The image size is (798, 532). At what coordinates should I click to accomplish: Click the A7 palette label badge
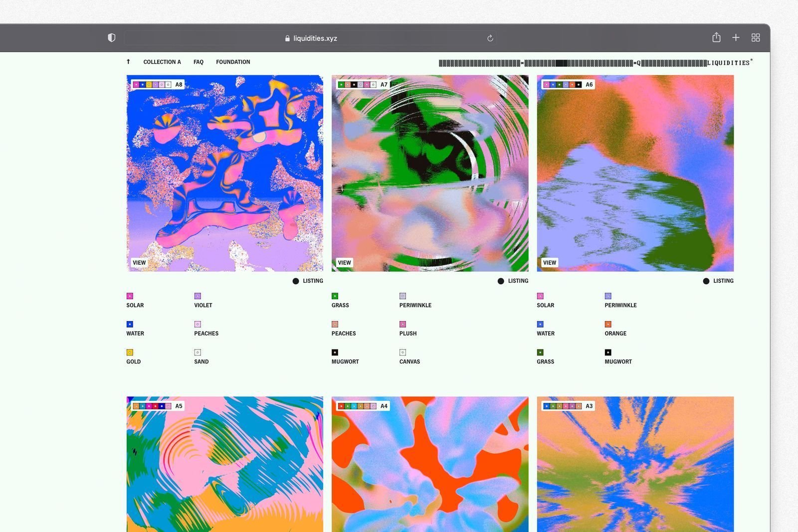coord(363,85)
